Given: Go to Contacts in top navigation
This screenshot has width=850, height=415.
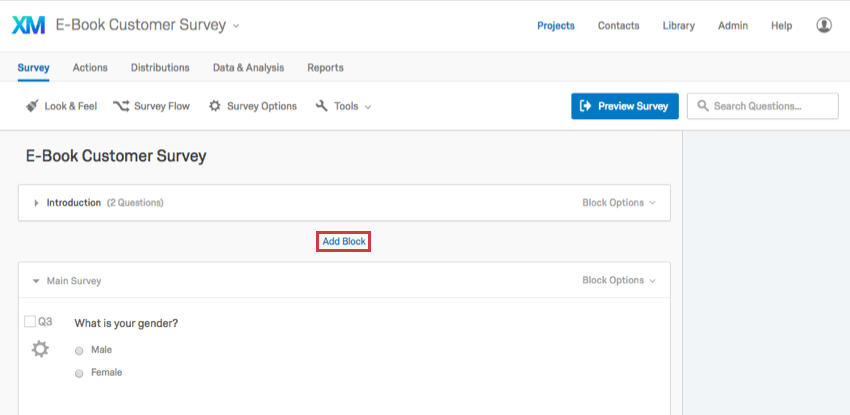Looking at the screenshot, I should (619, 25).
